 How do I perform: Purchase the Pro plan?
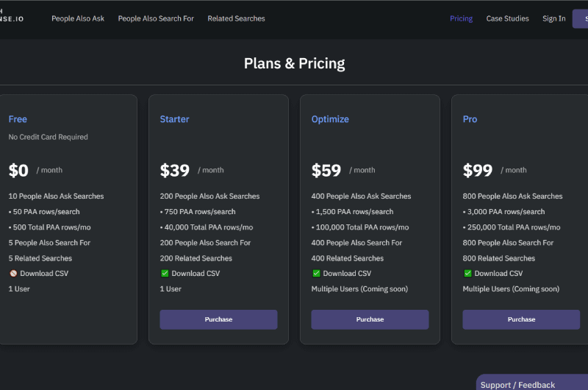[521, 319]
